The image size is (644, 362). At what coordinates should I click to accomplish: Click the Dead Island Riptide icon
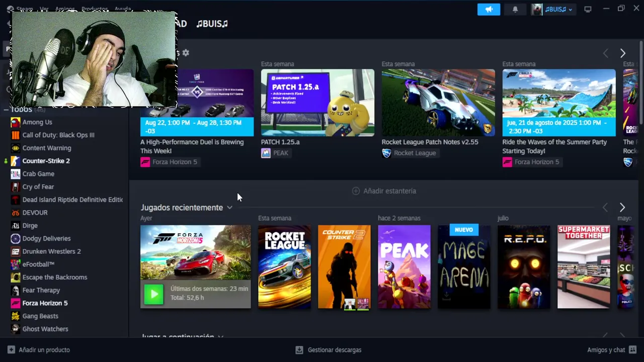[16, 200]
